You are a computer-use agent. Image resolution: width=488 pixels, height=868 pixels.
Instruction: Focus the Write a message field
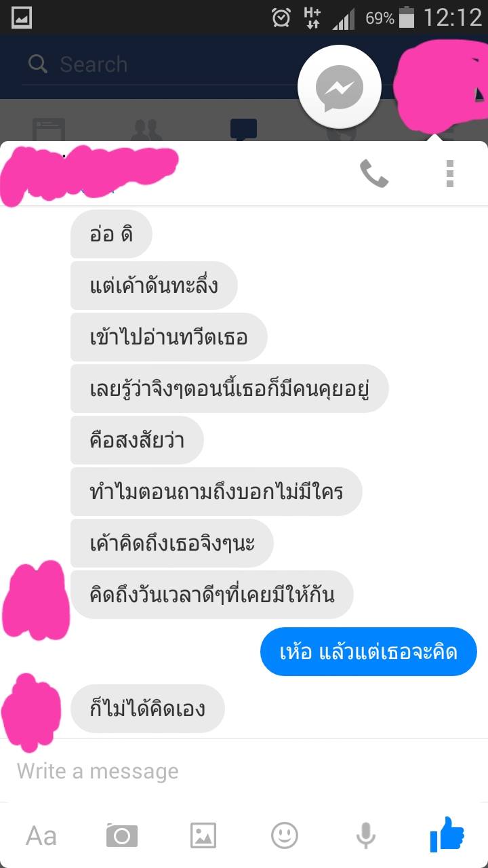244,771
